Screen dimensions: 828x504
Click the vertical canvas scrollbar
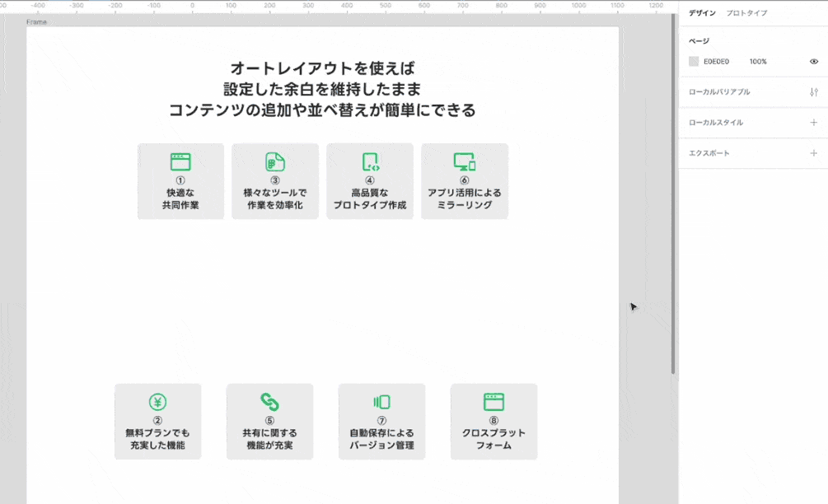coord(673,206)
